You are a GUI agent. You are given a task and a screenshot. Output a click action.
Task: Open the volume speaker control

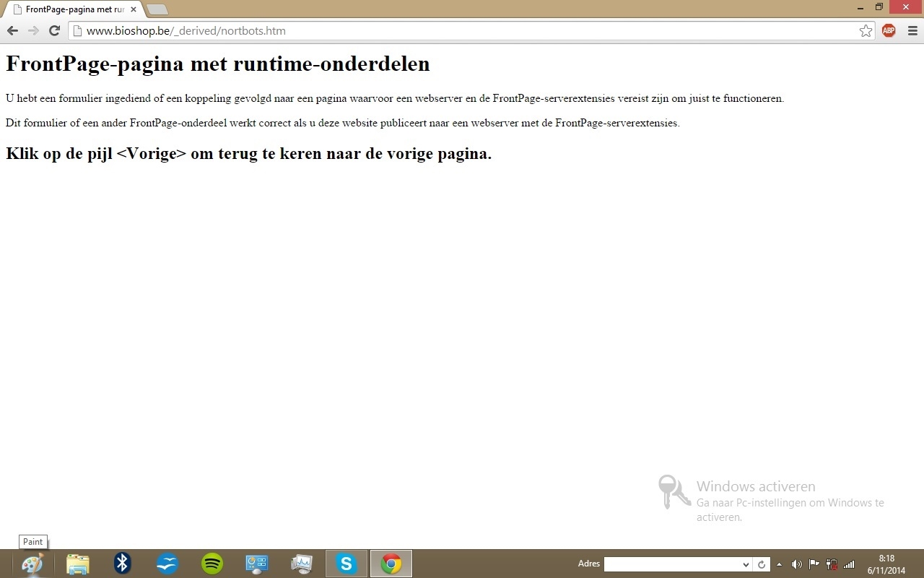point(796,564)
